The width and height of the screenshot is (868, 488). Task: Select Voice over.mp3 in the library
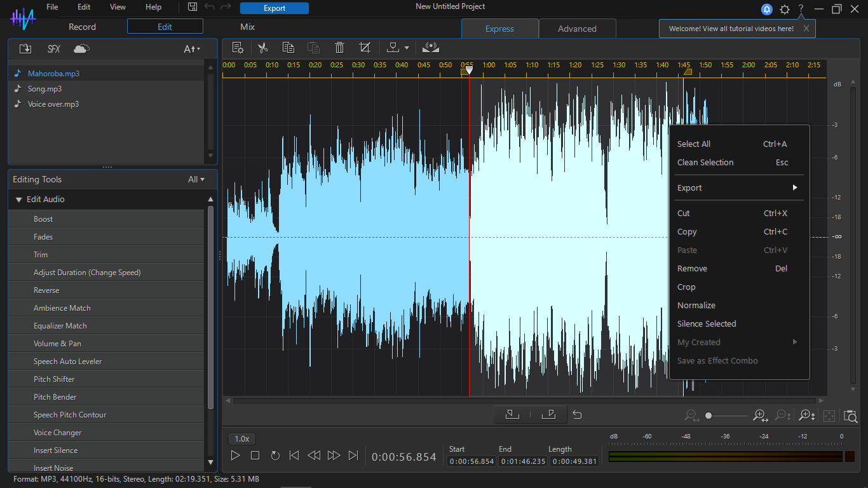pyautogui.click(x=53, y=104)
